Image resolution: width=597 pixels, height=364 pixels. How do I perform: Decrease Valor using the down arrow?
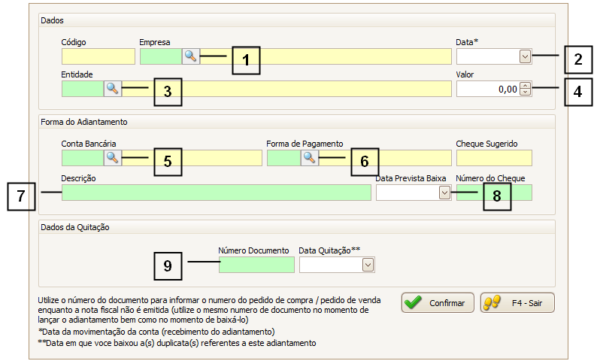pos(525,93)
